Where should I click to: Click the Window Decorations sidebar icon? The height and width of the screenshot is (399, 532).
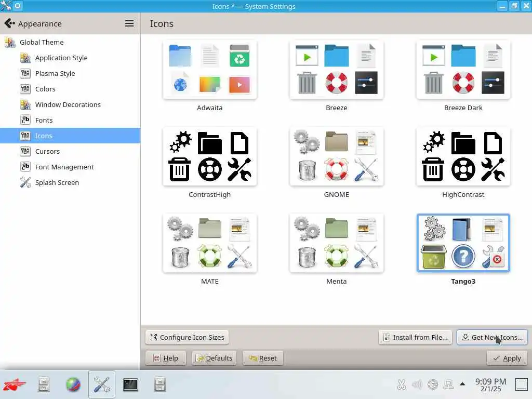coord(25,104)
